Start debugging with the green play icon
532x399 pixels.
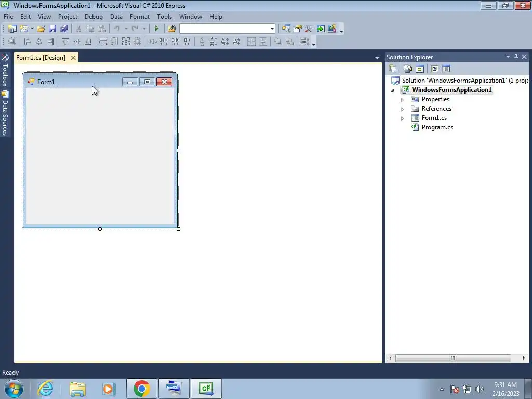pyautogui.click(x=157, y=29)
